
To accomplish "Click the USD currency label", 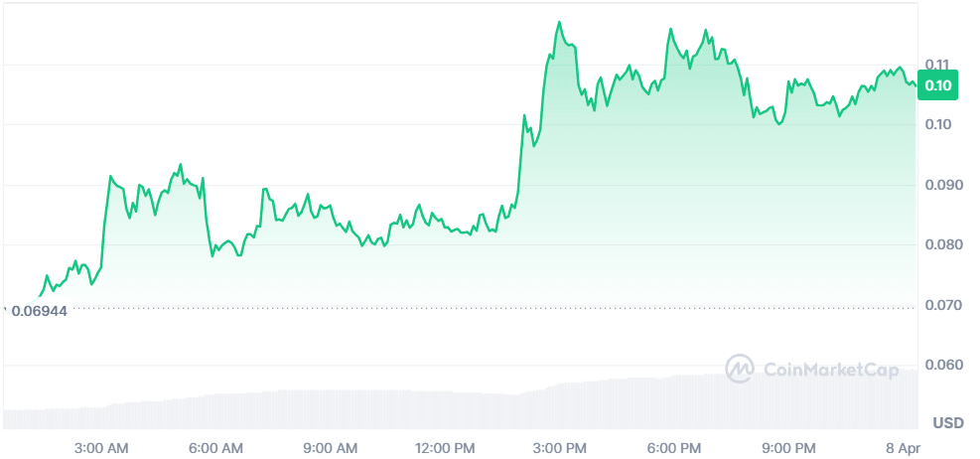I will pyautogui.click(x=948, y=423).
